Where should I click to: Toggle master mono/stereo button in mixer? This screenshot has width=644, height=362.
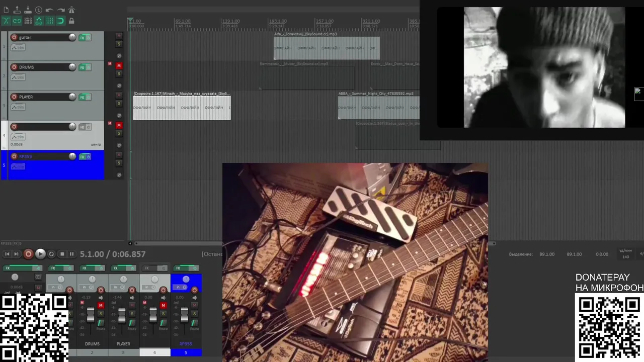pos(38,277)
